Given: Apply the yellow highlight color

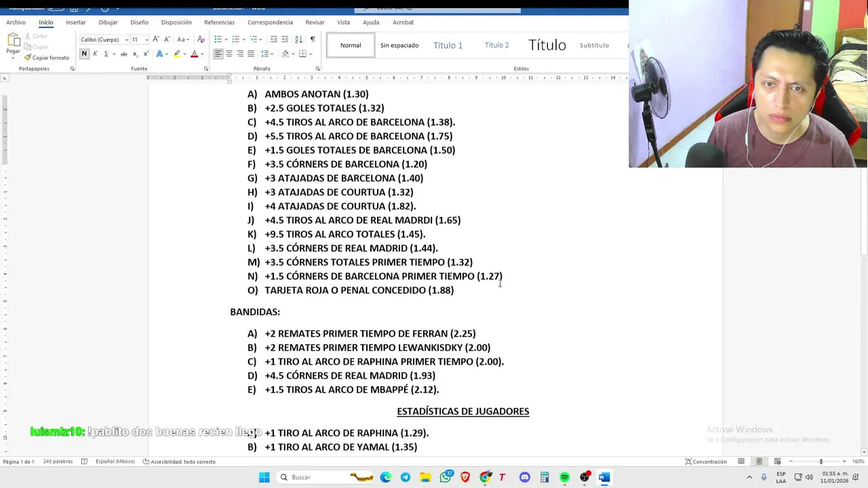Looking at the screenshot, I should click(x=177, y=54).
